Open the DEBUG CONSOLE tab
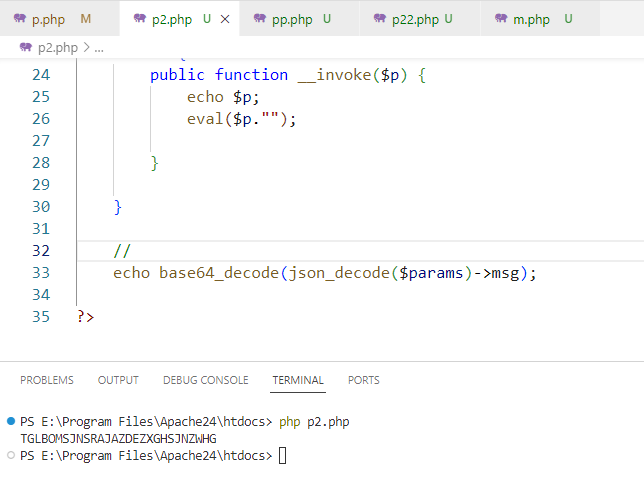This screenshot has width=644, height=501. click(205, 380)
